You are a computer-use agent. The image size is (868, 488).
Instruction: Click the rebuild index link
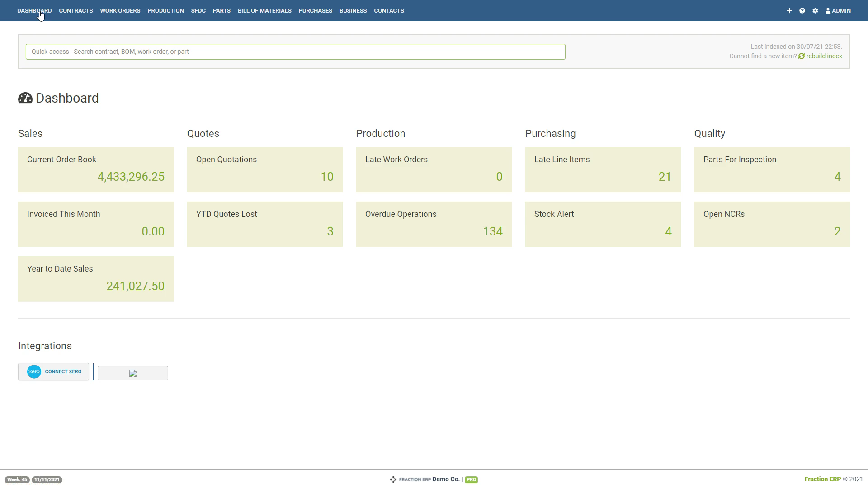tap(824, 56)
